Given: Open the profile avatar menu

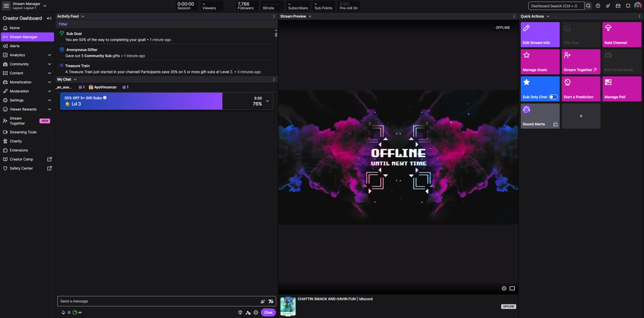Looking at the screenshot, I should click(x=638, y=6).
